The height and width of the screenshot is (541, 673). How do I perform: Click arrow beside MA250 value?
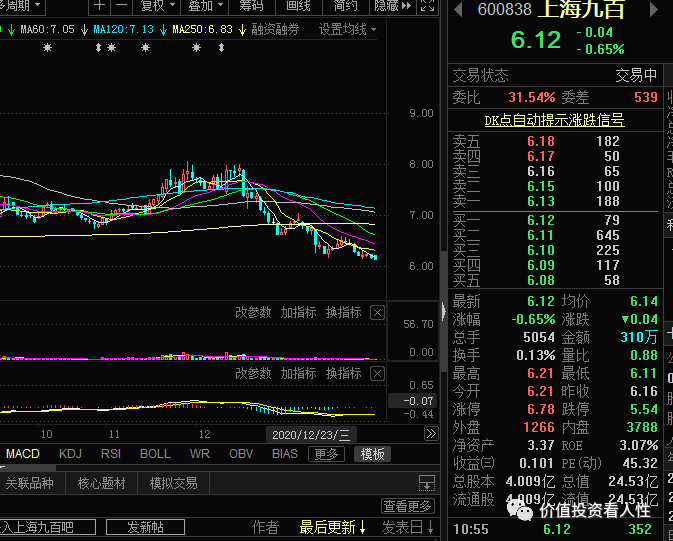(243, 30)
